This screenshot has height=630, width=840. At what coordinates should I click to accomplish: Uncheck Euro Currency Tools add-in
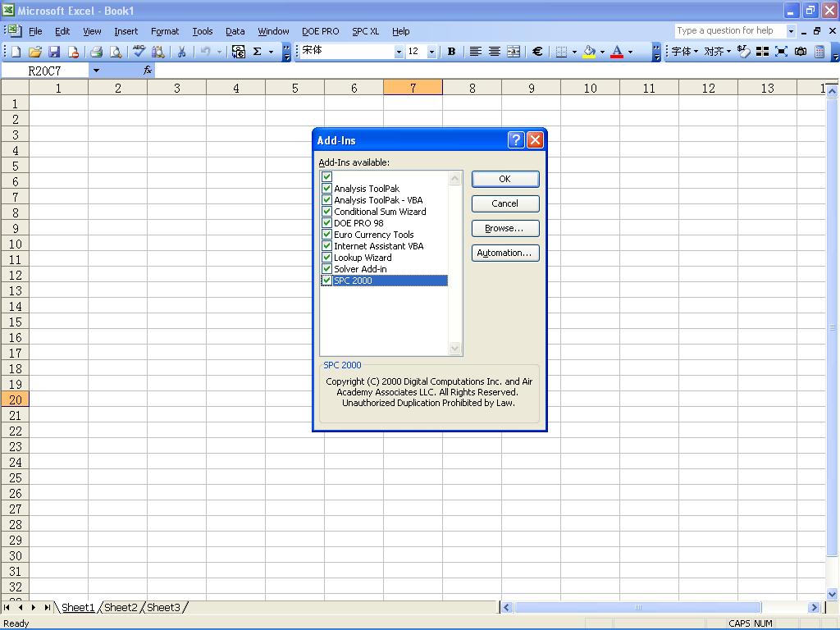(x=326, y=234)
